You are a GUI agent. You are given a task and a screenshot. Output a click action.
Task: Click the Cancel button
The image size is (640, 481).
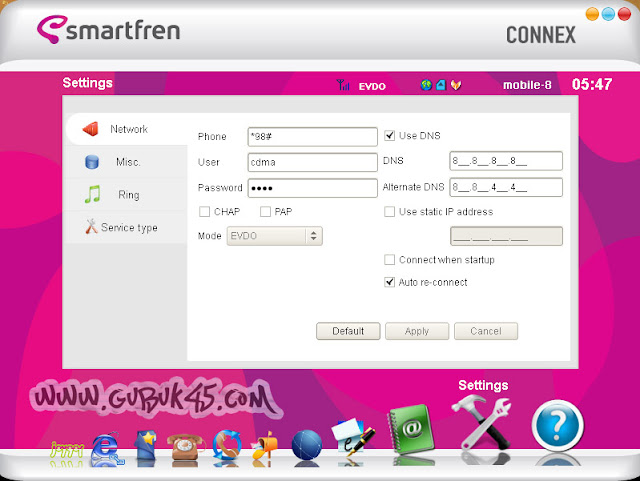coord(486,331)
